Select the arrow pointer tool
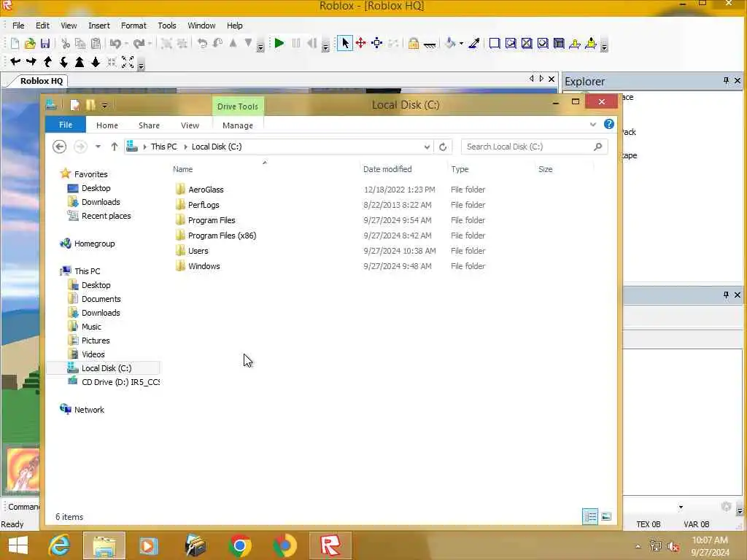 pos(345,44)
